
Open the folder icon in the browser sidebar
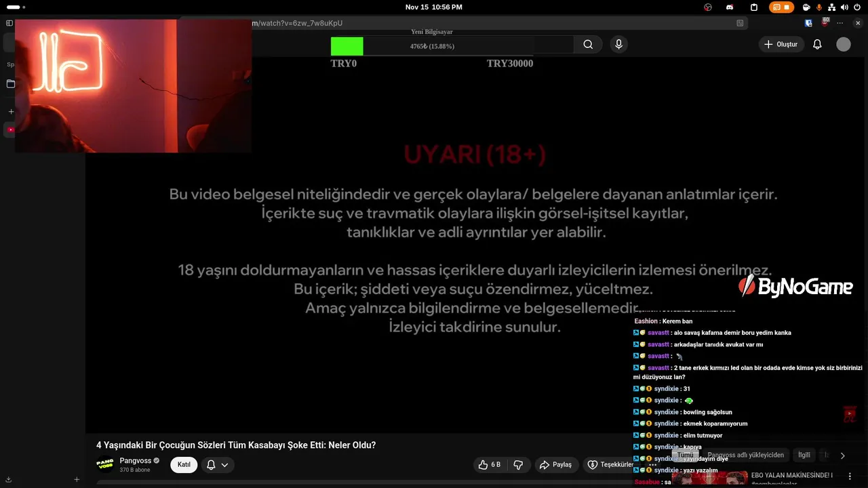[x=10, y=84]
